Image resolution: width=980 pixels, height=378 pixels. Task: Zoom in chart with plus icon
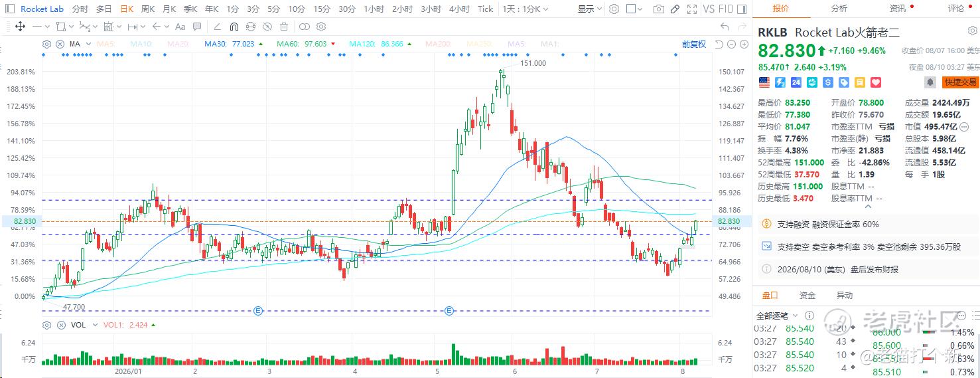[x=744, y=44]
